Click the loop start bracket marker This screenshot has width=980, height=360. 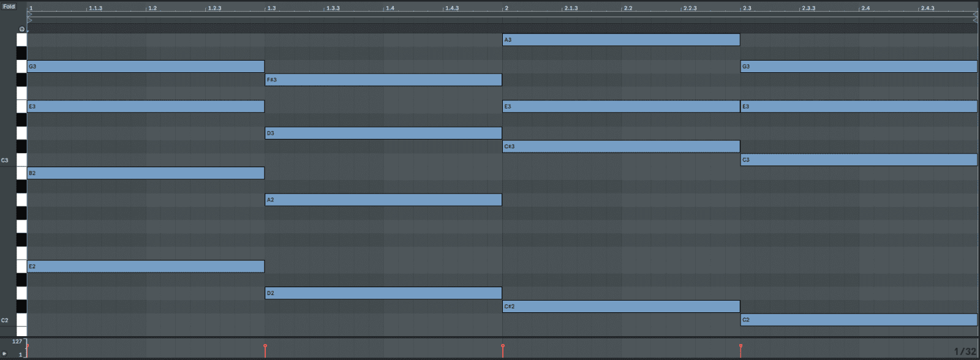[29, 13]
